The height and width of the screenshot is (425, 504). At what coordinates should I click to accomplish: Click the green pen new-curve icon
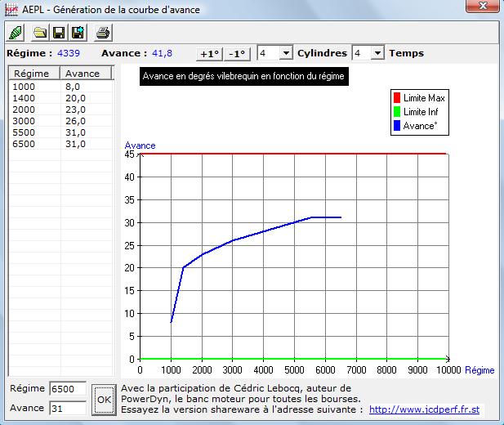tap(16, 33)
